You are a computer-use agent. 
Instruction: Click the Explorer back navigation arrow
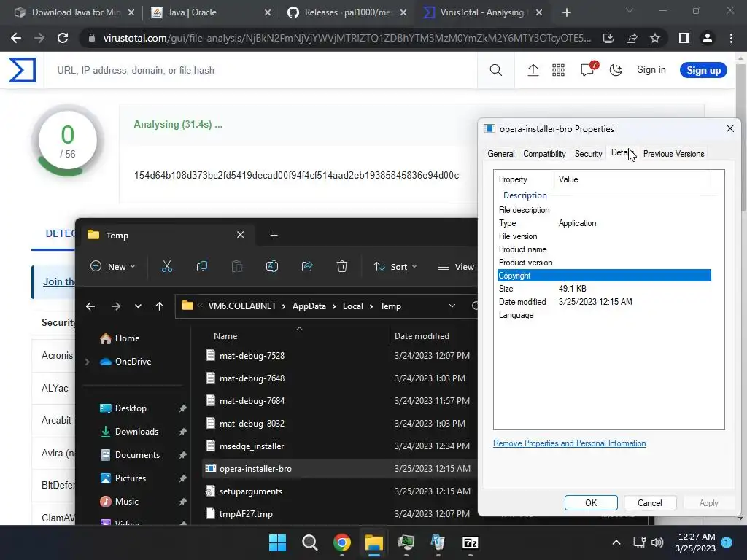(x=90, y=306)
